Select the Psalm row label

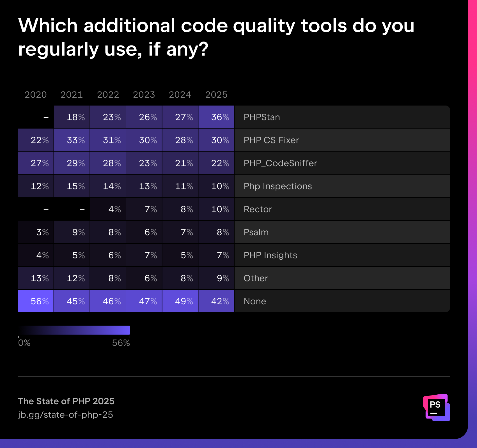pyautogui.click(x=256, y=232)
